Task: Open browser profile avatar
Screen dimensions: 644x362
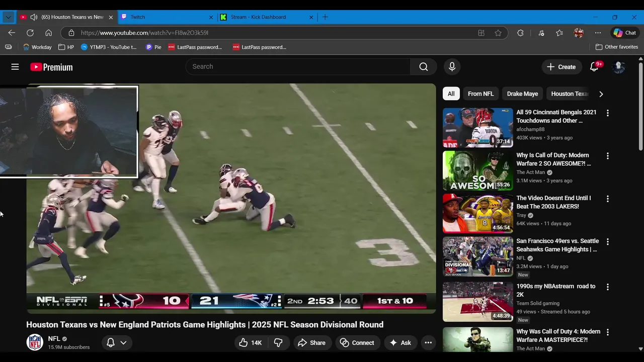Action: coord(579,33)
